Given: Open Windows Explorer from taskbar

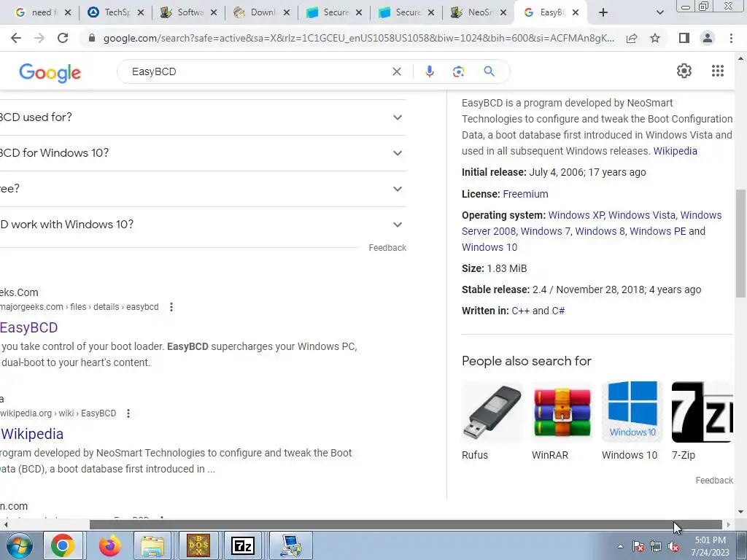Looking at the screenshot, I should click(x=152, y=545).
